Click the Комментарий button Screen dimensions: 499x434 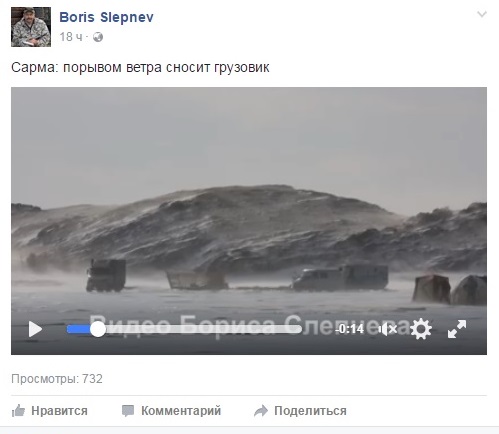(171, 411)
